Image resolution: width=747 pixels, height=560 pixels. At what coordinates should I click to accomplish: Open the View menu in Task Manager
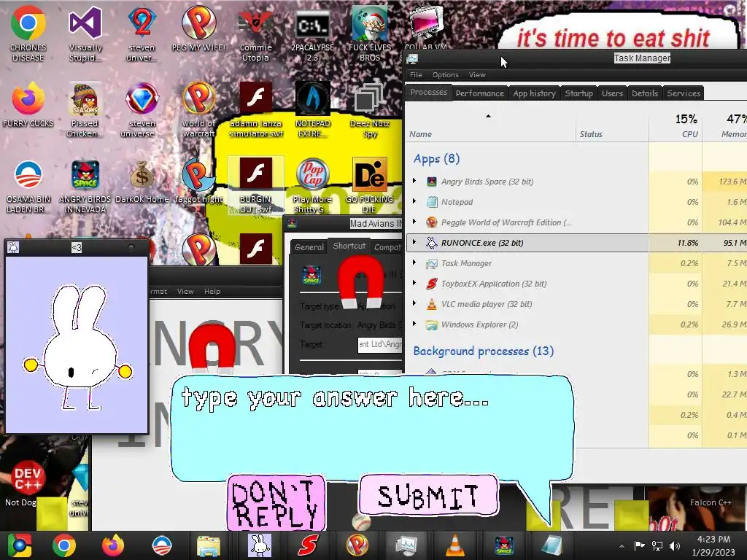(x=477, y=75)
